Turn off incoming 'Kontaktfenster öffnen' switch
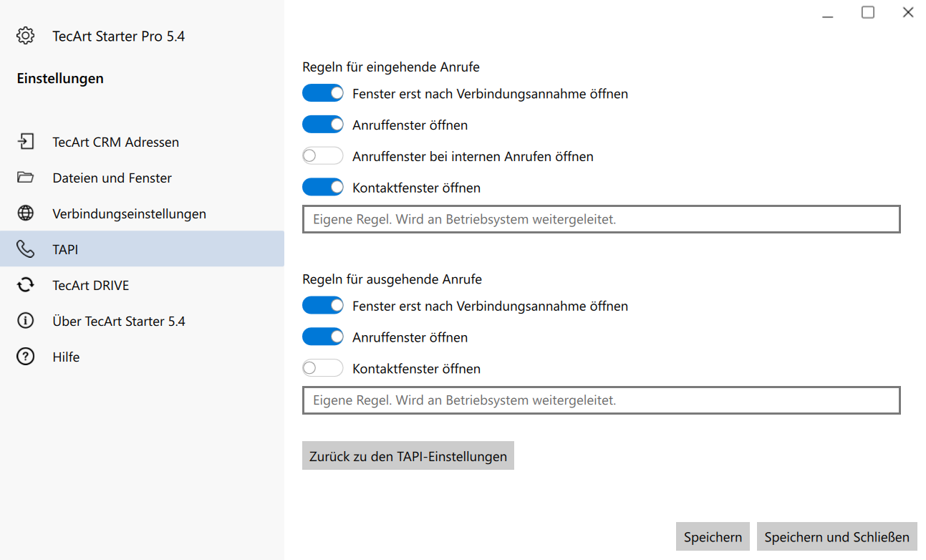Screen dimensions: 926x560 323,188
